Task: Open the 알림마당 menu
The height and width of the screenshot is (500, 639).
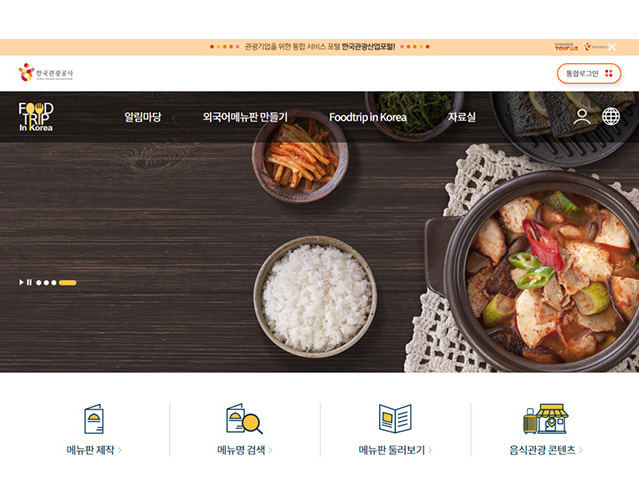Action: pos(143,117)
